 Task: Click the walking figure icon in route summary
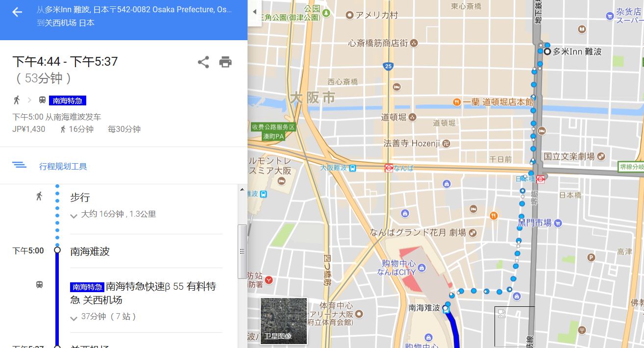17,100
